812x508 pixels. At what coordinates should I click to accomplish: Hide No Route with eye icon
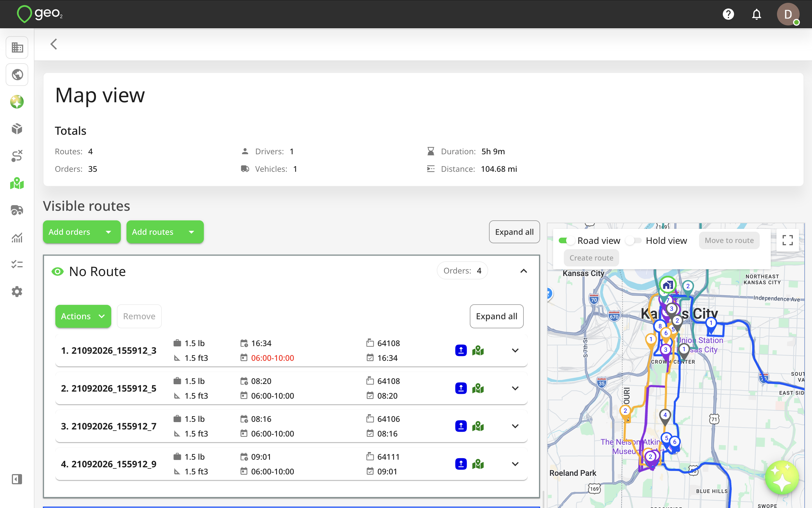pyautogui.click(x=58, y=272)
